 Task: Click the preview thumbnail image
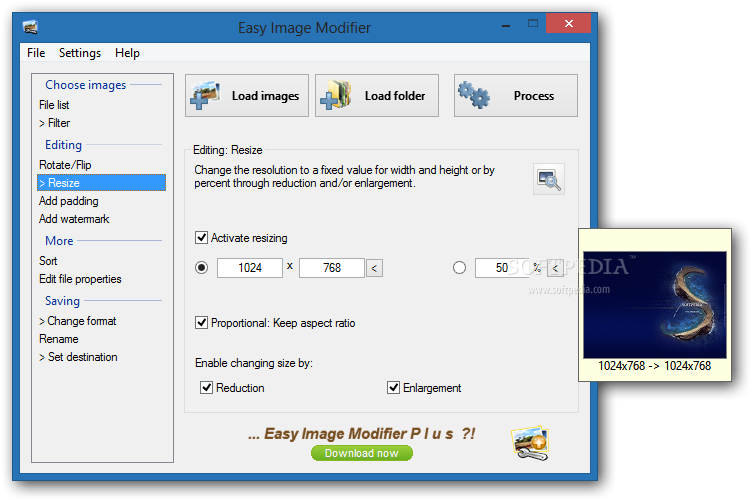[655, 305]
